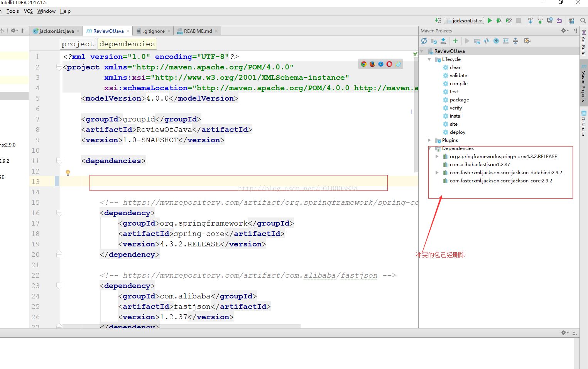Open Maven Settings wrench icon
This screenshot has width=588, height=369.
tap(527, 41)
